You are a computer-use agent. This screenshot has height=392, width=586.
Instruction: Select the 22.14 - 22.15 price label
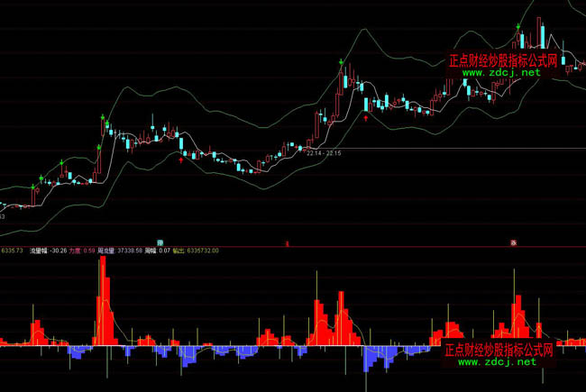click(x=324, y=154)
